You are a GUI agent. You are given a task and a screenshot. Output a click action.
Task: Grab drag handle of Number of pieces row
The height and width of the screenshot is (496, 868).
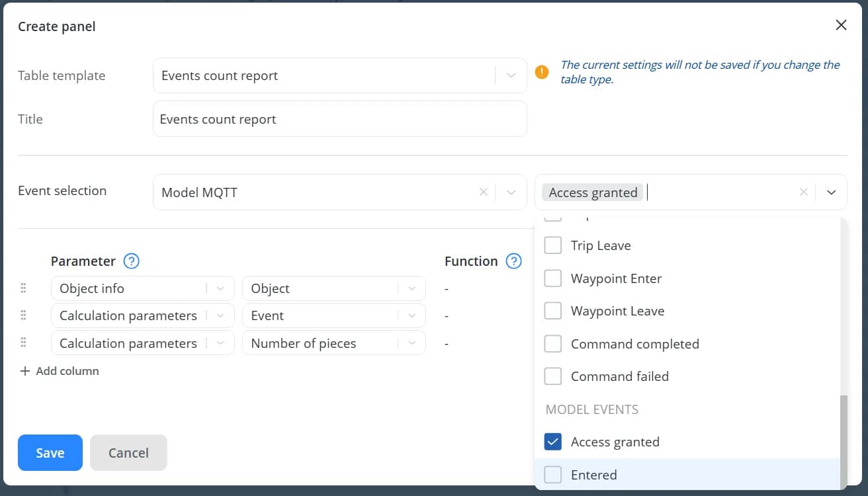point(24,343)
